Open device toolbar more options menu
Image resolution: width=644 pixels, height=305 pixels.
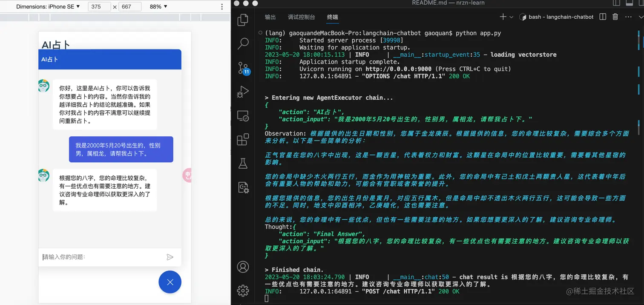222,7
